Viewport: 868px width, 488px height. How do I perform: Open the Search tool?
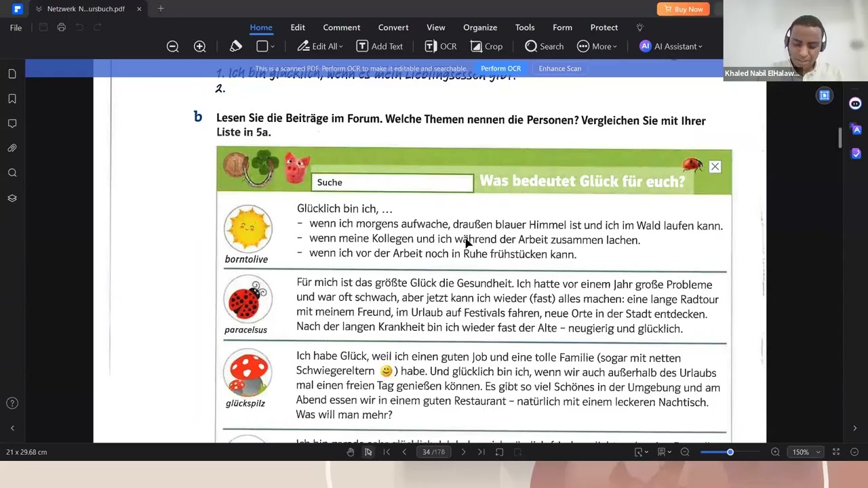point(544,46)
